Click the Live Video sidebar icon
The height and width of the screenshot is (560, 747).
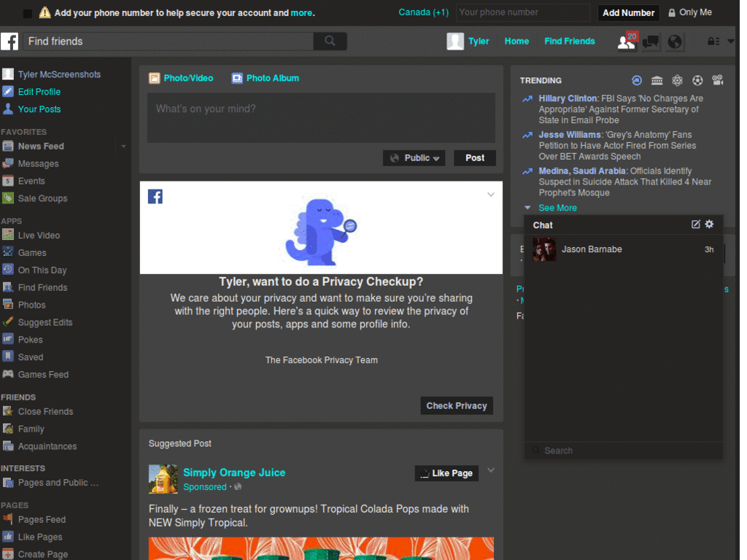click(8, 236)
